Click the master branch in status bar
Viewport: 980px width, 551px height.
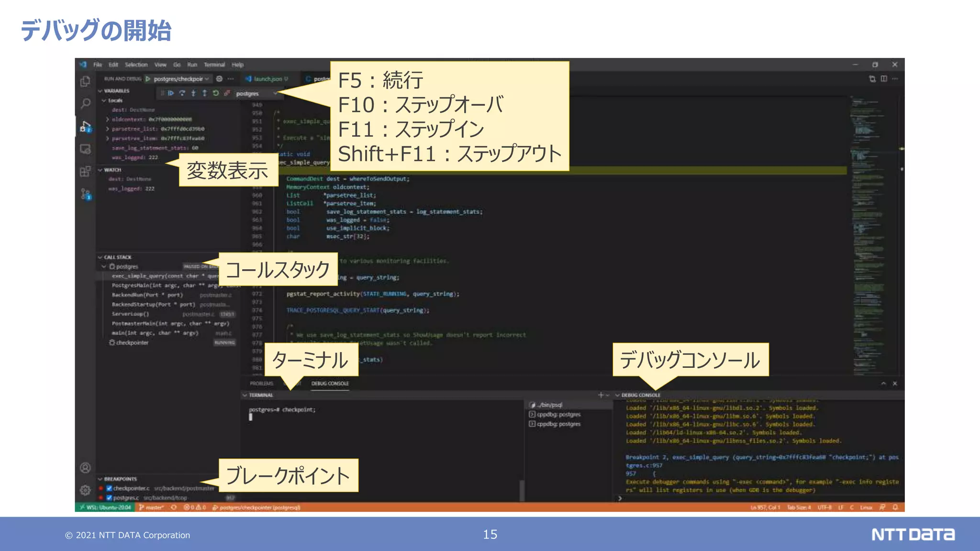click(151, 507)
